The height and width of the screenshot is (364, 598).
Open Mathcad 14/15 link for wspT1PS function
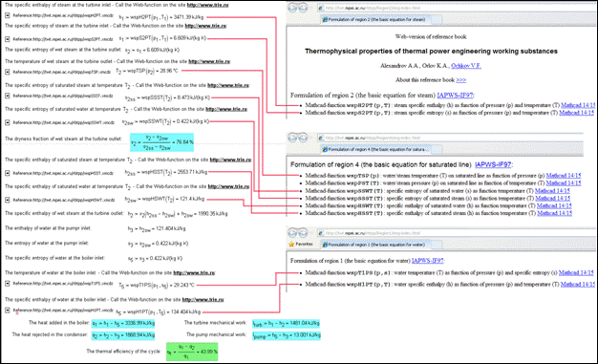point(576,273)
